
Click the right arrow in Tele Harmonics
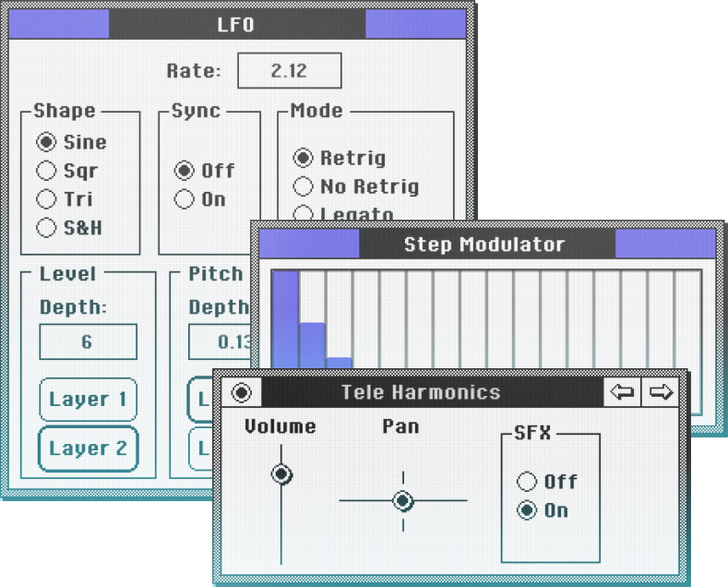[661, 392]
